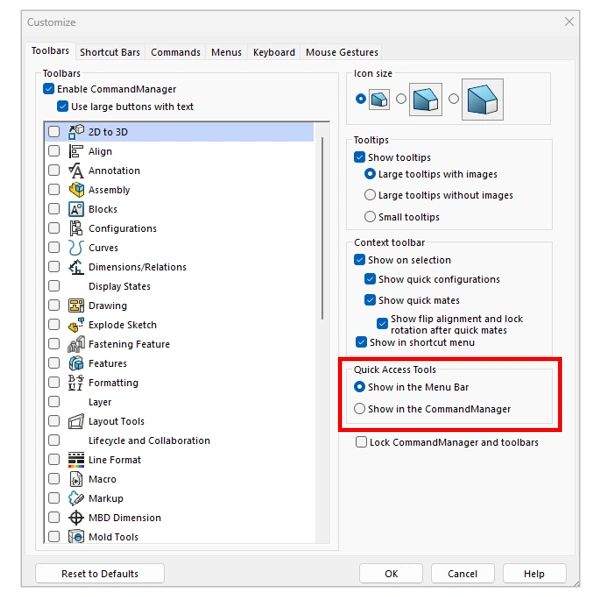598x597 pixels.
Task: Select the Display States list row
Action: pyautogui.click(x=180, y=286)
